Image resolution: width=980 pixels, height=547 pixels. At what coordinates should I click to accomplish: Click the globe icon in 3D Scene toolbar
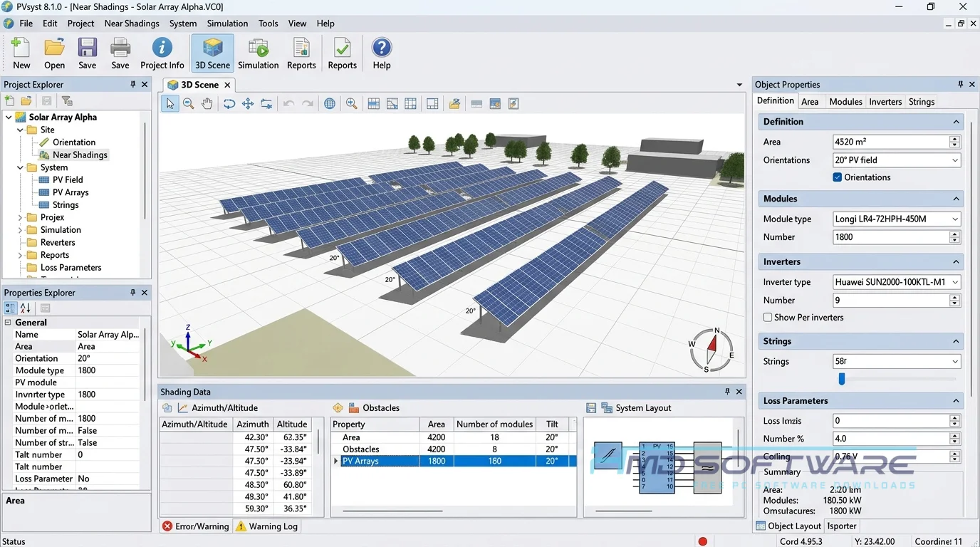click(x=330, y=103)
